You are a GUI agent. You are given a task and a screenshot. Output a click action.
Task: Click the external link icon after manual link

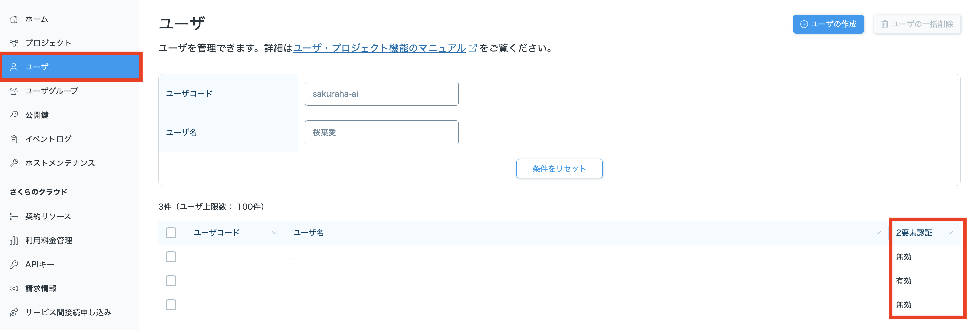473,48
